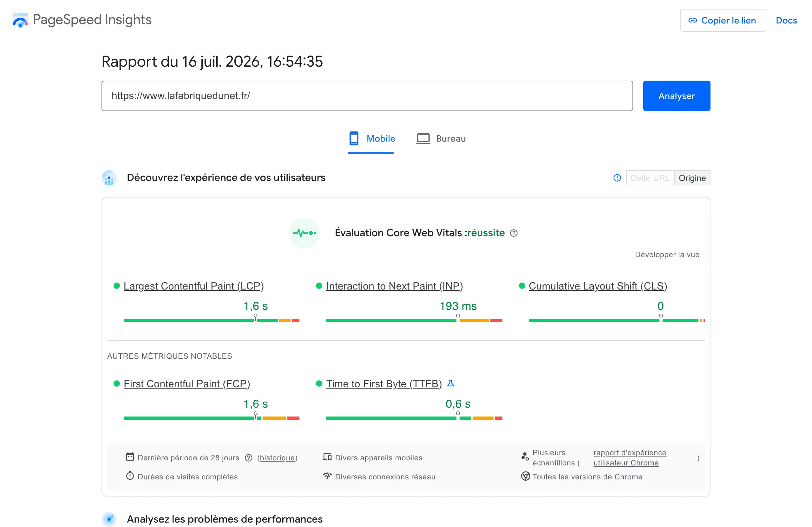
Task: Click the Core Web Vitals pulse icon
Action: click(304, 233)
